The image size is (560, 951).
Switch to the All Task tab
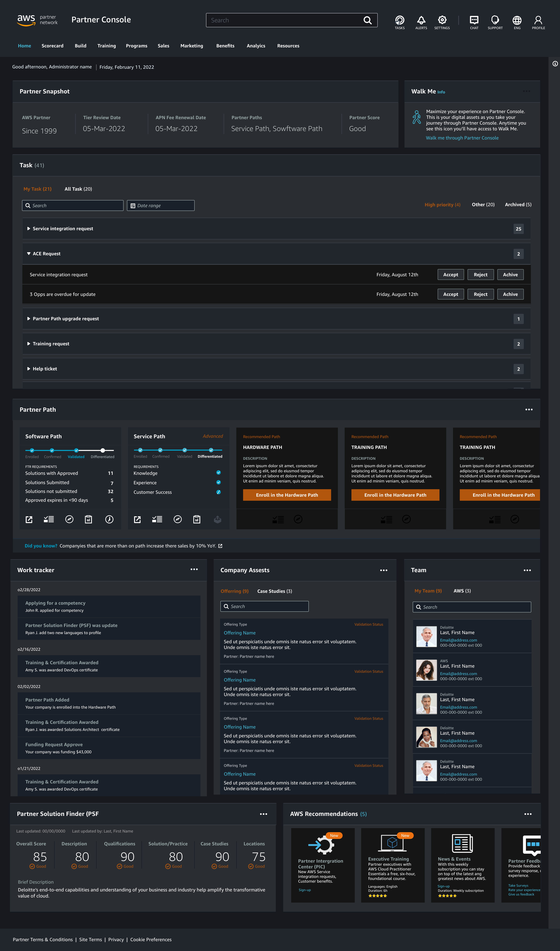point(78,189)
